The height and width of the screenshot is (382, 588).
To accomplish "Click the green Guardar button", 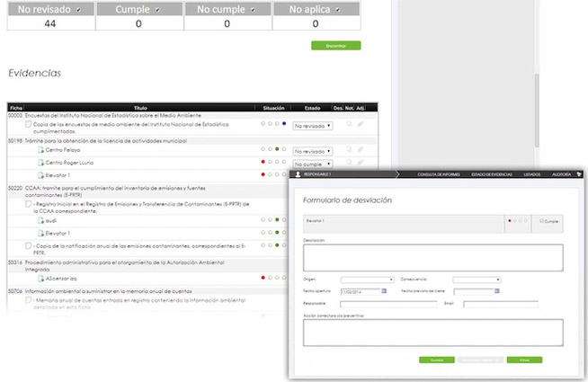I will point(436,360).
